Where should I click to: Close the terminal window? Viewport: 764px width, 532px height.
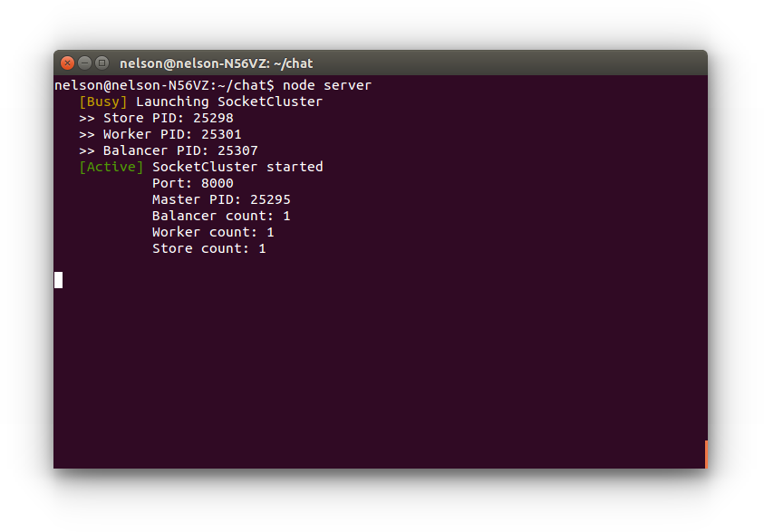pos(68,63)
